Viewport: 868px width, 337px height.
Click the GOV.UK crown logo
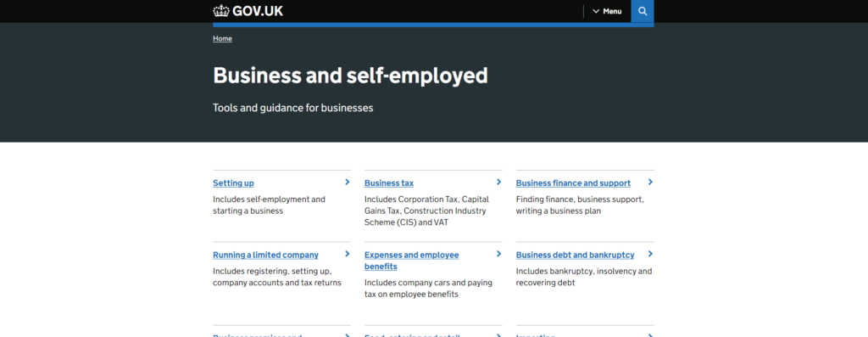click(x=221, y=11)
